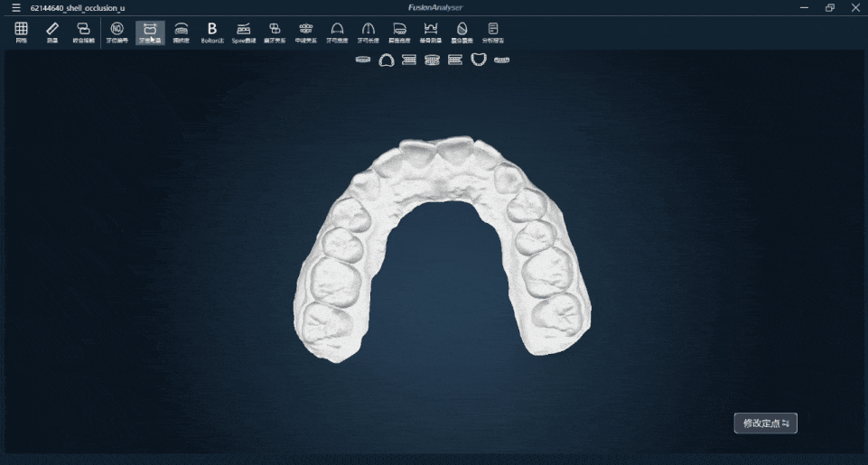This screenshot has width=868, height=465.
Task: Click the 网格 grid tool icon
Action: click(x=21, y=33)
